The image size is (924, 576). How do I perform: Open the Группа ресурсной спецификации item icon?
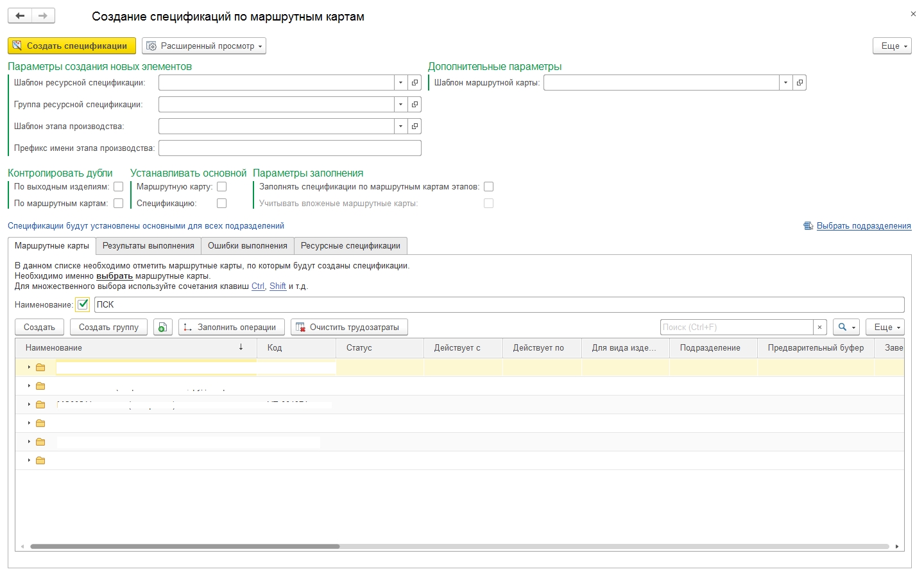coord(415,105)
